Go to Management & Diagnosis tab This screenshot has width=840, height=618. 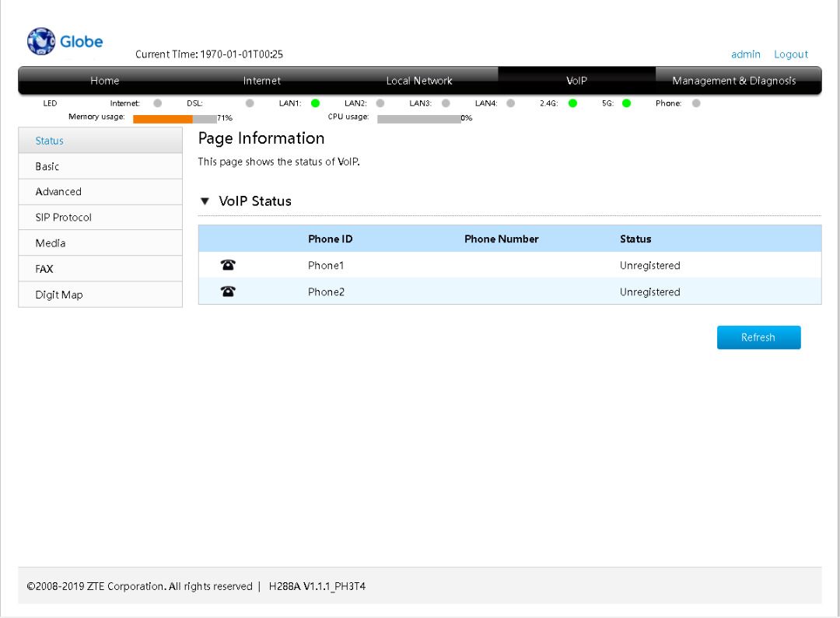(x=733, y=81)
